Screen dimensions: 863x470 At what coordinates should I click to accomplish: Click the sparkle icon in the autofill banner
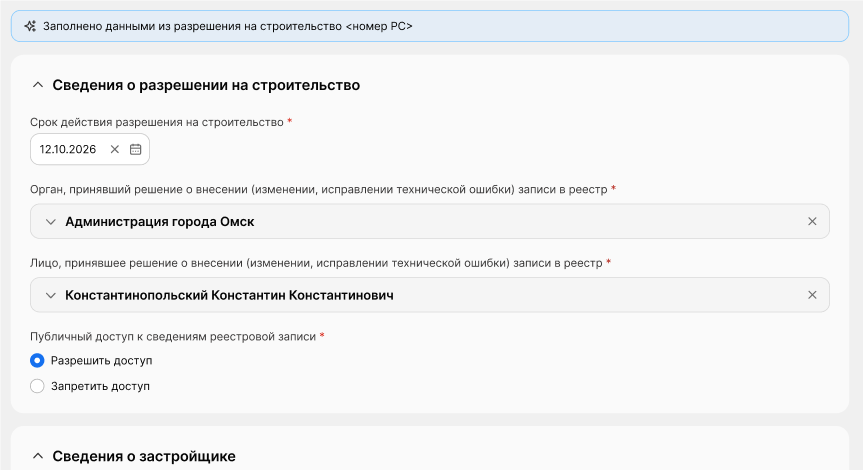(30, 26)
